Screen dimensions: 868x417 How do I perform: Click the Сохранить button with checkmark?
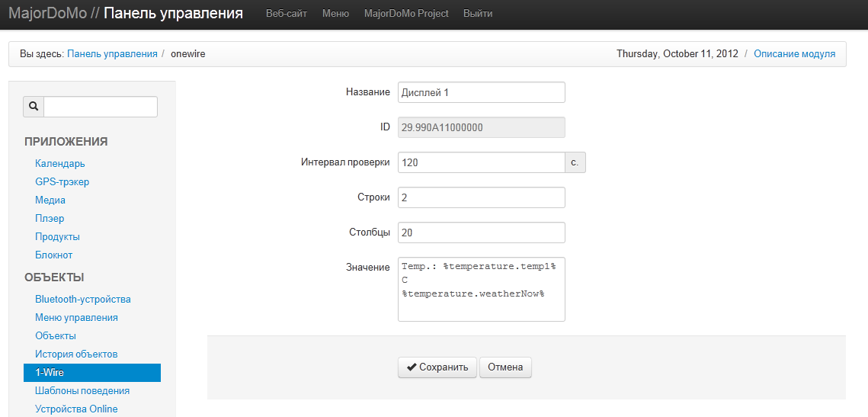tap(437, 367)
